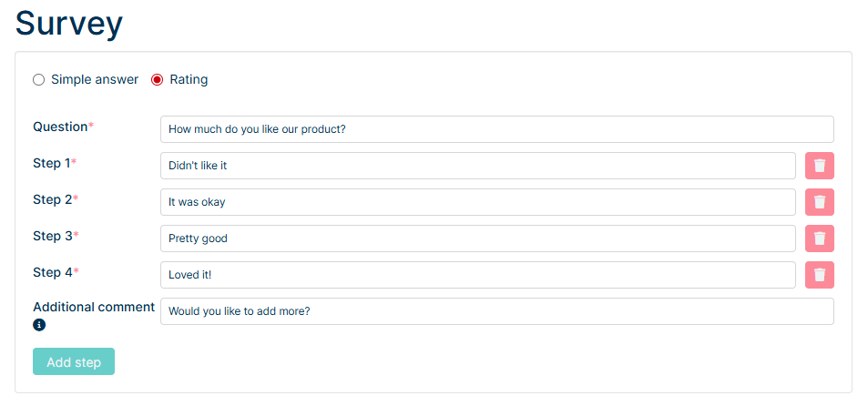Click the Question field label
The image size is (868, 406).
click(60, 127)
